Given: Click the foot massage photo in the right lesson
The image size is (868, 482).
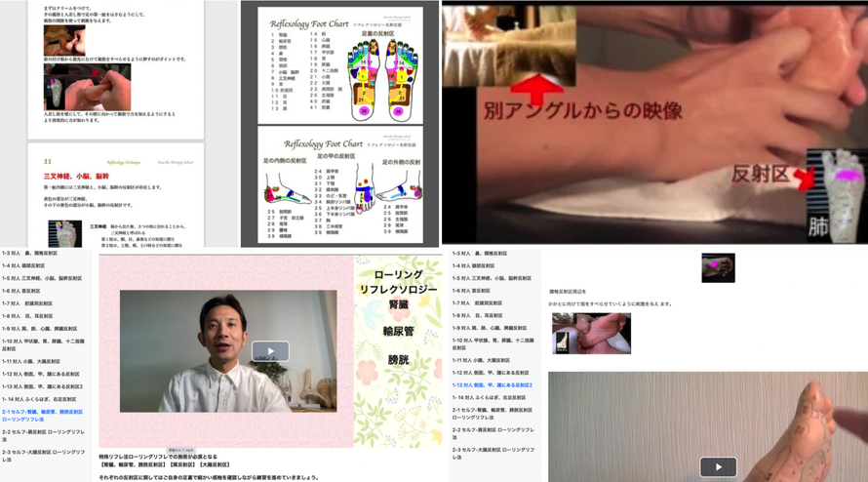Looking at the screenshot, I should click(591, 334).
